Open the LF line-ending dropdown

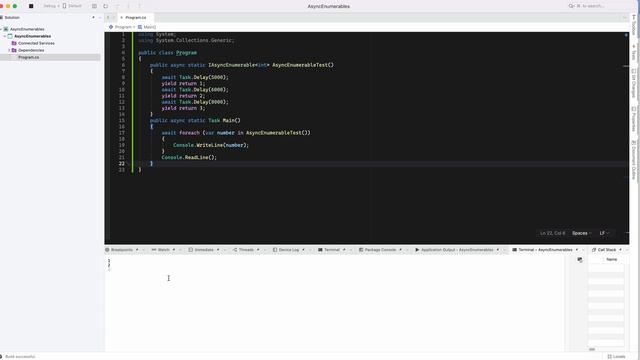click(x=604, y=233)
